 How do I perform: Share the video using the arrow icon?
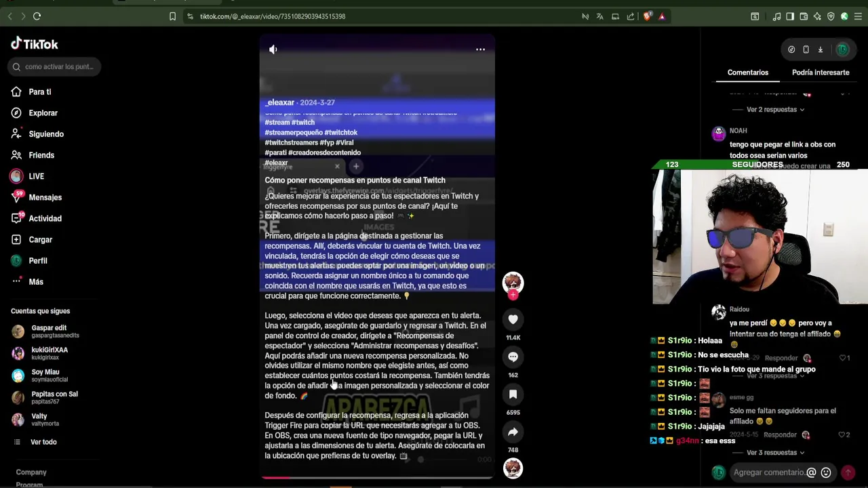(513, 432)
